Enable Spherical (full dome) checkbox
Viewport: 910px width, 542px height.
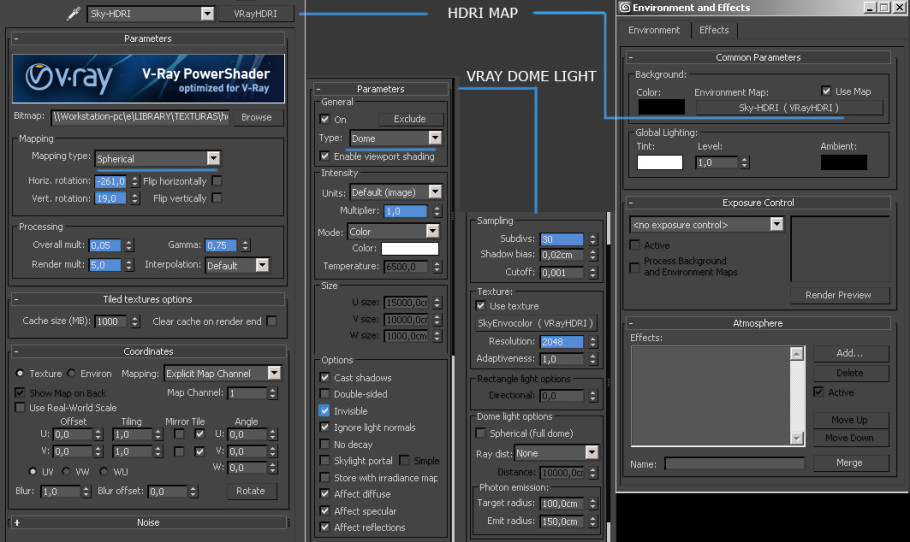coord(481,433)
